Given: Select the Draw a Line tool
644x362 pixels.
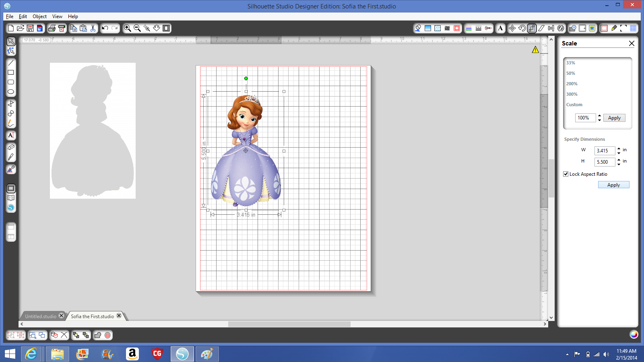Looking at the screenshot, I should click(11, 63).
